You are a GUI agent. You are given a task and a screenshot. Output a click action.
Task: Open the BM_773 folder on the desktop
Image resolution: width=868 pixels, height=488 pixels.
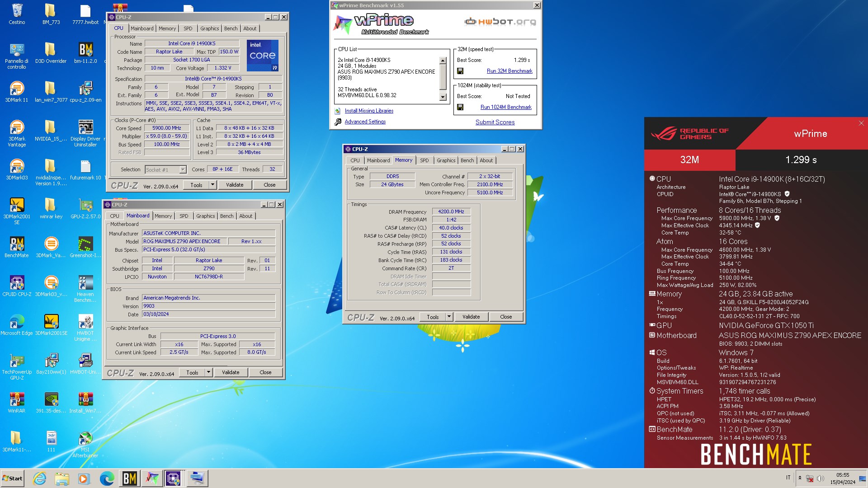(x=51, y=14)
